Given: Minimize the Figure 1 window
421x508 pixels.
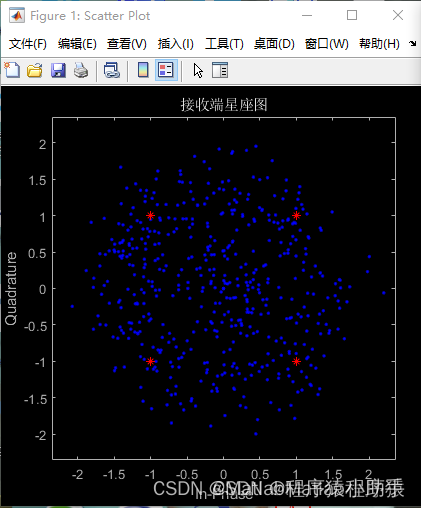Looking at the screenshot, I should coord(307,15).
